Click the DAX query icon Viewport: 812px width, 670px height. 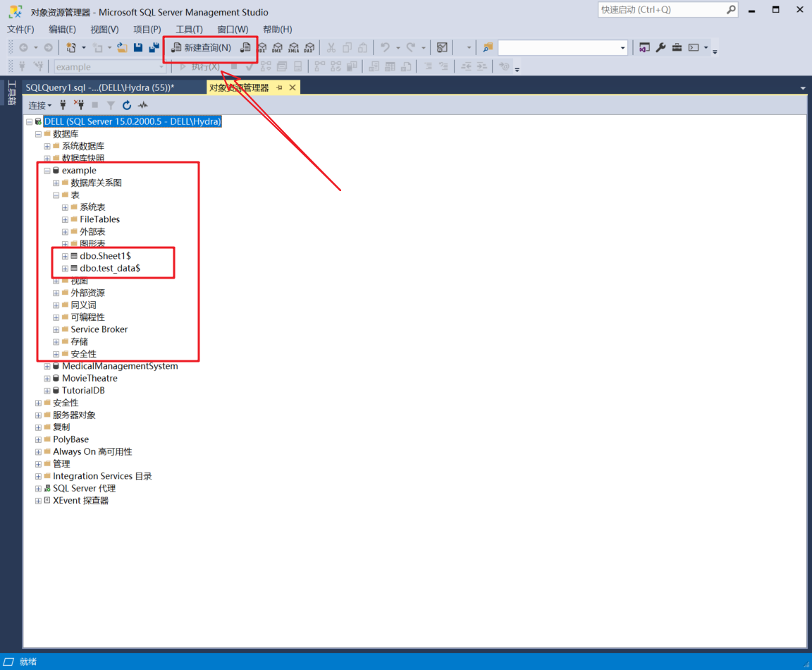pos(309,48)
